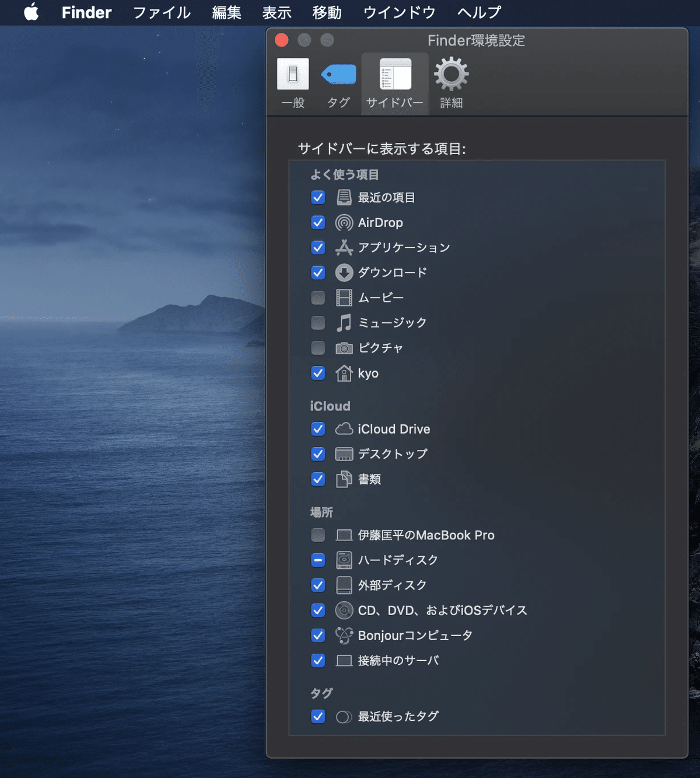Click the アプリケーション icon
Screen dimensions: 700x778
tap(344, 247)
